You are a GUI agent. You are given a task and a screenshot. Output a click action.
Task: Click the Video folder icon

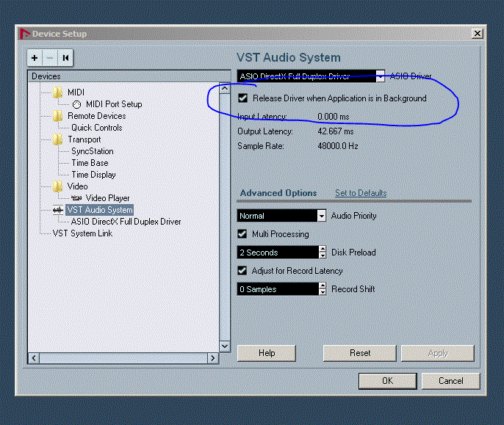58,186
